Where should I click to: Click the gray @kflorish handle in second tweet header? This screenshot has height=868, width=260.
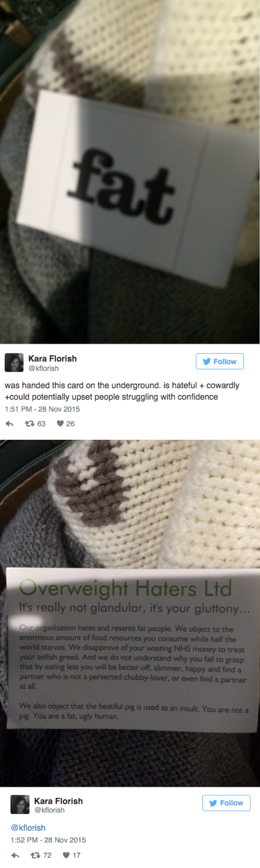click(49, 810)
